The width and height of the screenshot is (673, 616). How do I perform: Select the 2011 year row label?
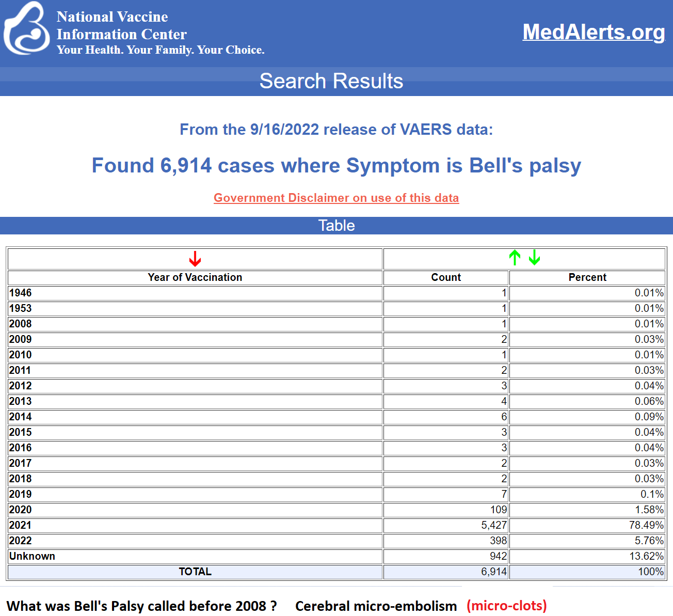click(20, 370)
